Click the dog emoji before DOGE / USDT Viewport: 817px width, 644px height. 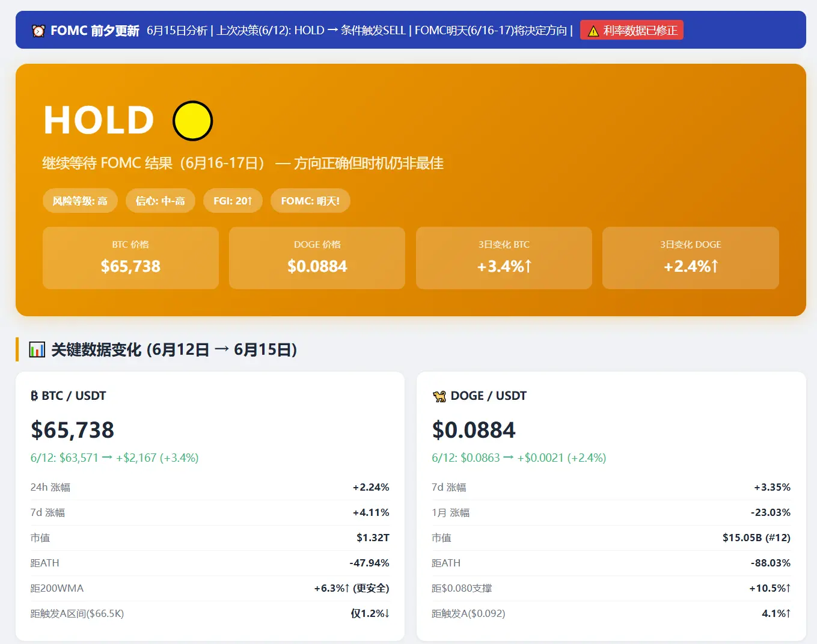[439, 396]
